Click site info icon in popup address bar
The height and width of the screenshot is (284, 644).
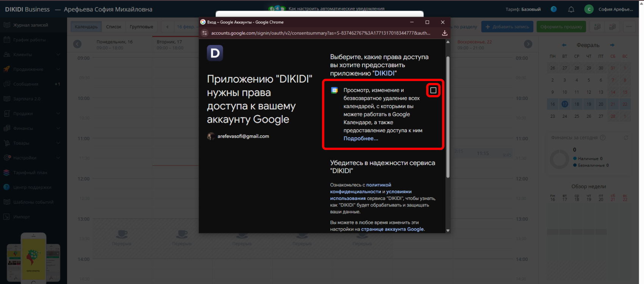click(x=205, y=33)
